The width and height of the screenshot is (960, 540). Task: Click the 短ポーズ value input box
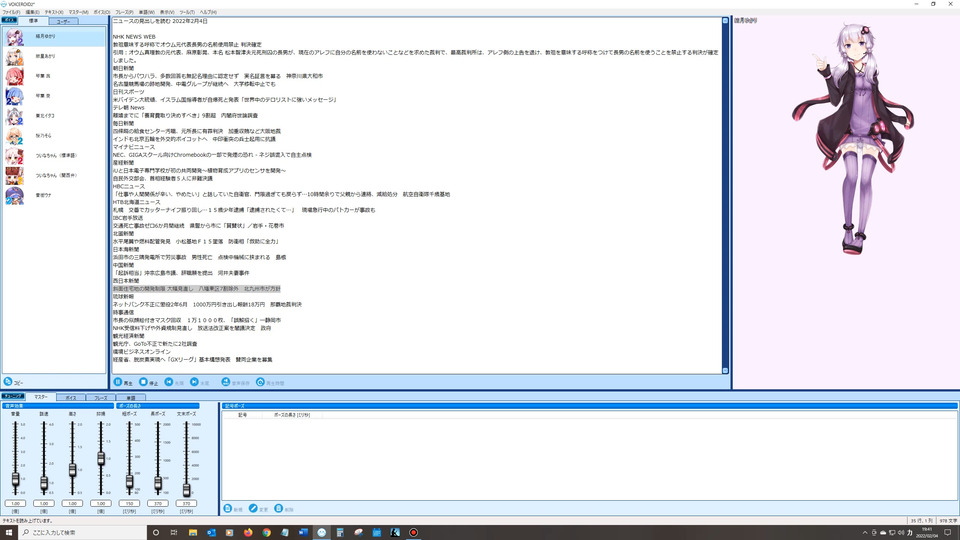[x=129, y=503]
